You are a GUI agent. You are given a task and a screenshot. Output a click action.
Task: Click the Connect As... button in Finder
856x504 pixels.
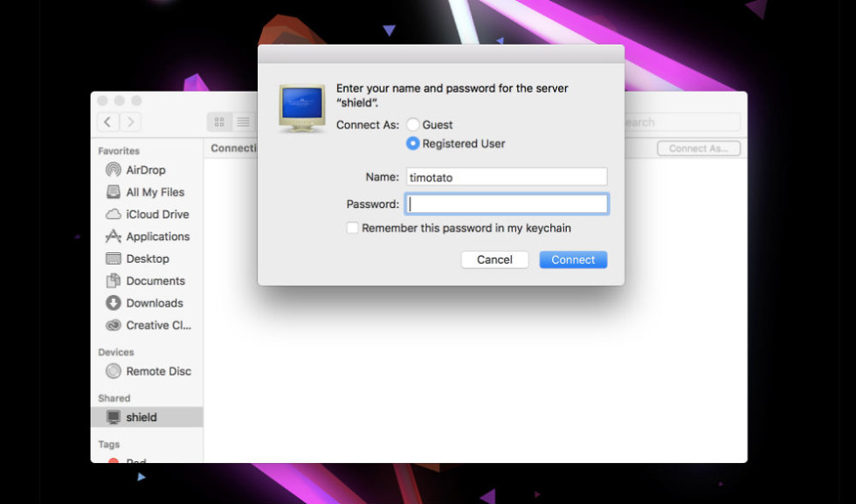[699, 148]
